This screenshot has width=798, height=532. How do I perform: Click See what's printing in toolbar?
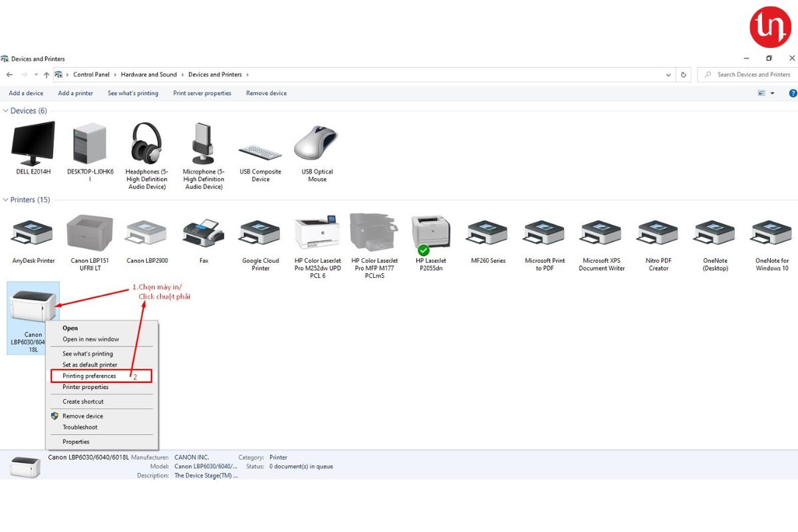click(133, 93)
